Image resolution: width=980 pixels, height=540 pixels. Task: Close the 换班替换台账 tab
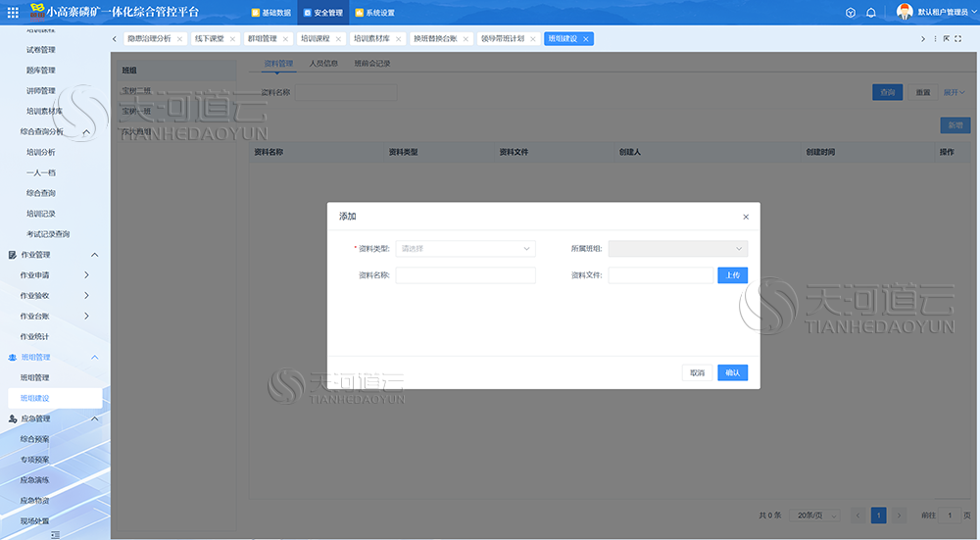click(465, 39)
